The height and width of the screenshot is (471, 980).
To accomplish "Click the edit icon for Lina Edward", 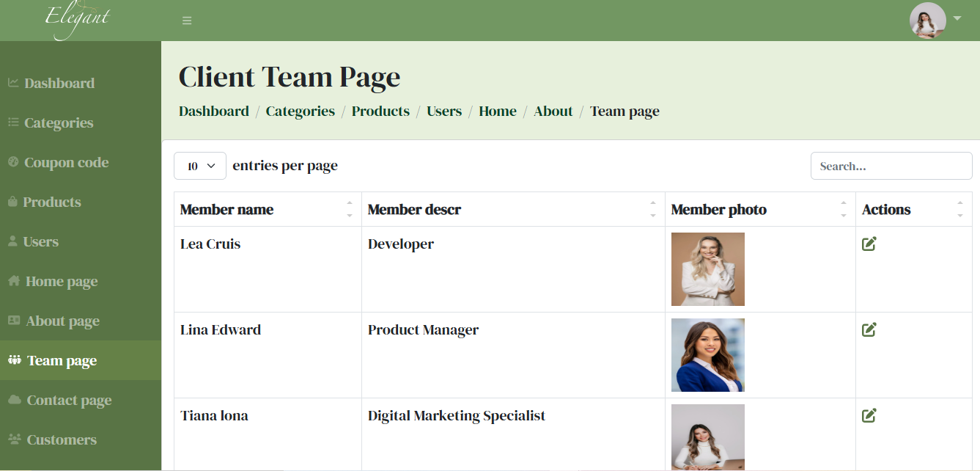I will point(869,330).
